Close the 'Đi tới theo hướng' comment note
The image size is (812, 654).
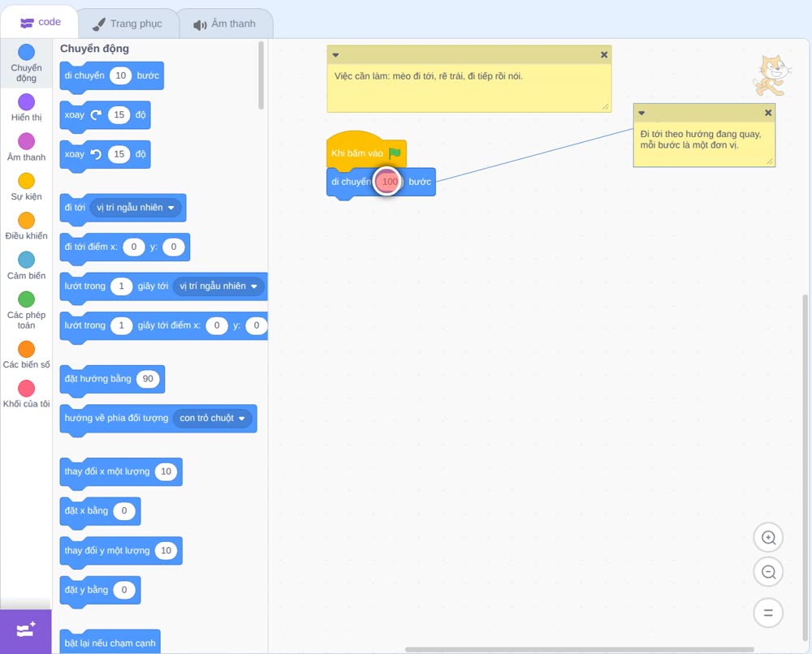768,112
